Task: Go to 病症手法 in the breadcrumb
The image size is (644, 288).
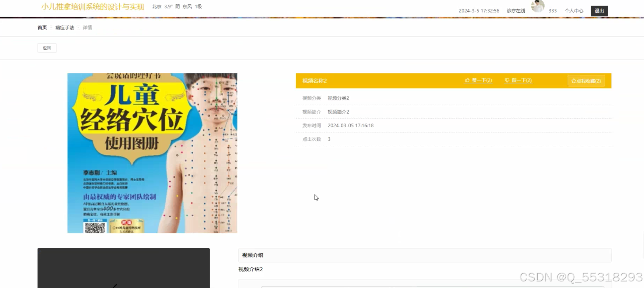Action: coord(65,28)
